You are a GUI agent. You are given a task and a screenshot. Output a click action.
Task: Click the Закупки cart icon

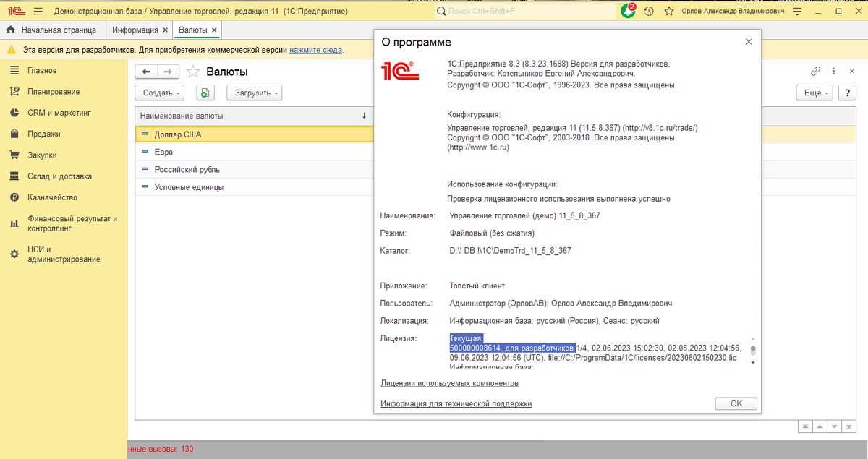14,155
